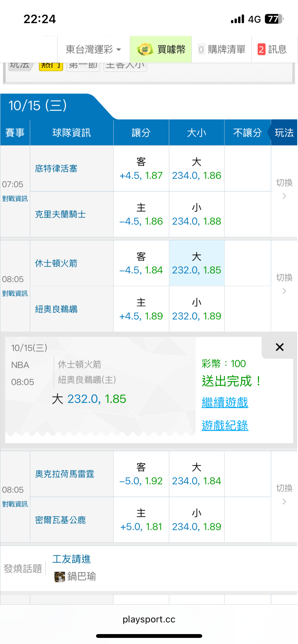Open 對戰資訊 for the 07:05 game
Screen dimensions: 298x644
[x=15, y=199]
